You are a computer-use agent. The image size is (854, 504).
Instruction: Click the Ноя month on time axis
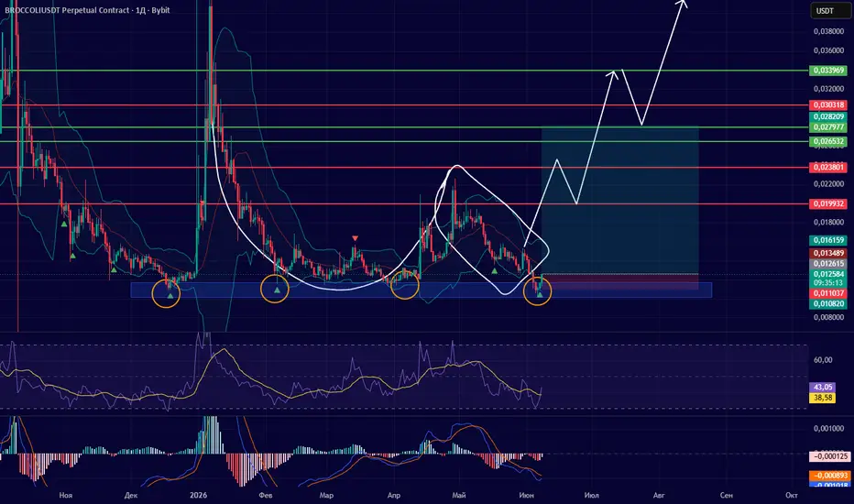[x=65, y=495]
